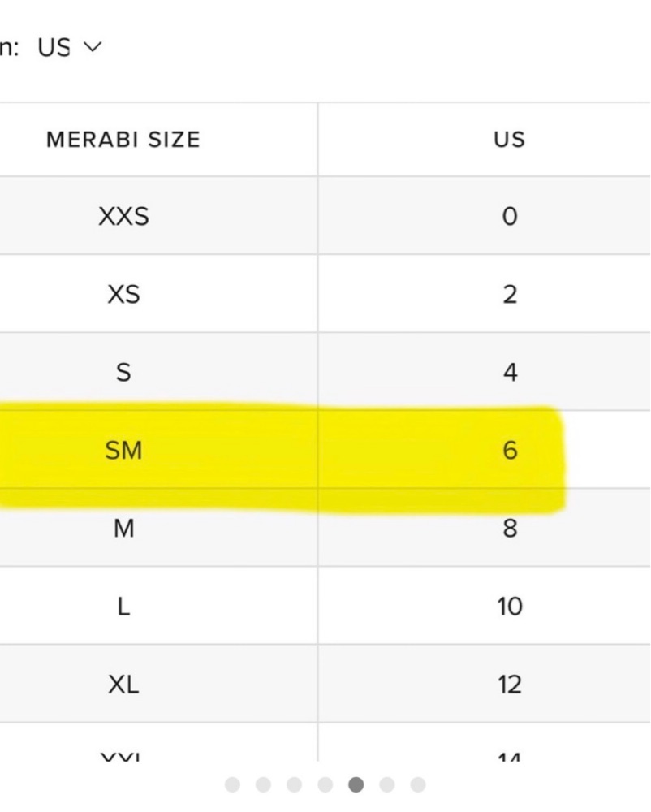Click the MERABI SIZE column header
The height and width of the screenshot is (812, 651).
[x=123, y=140]
